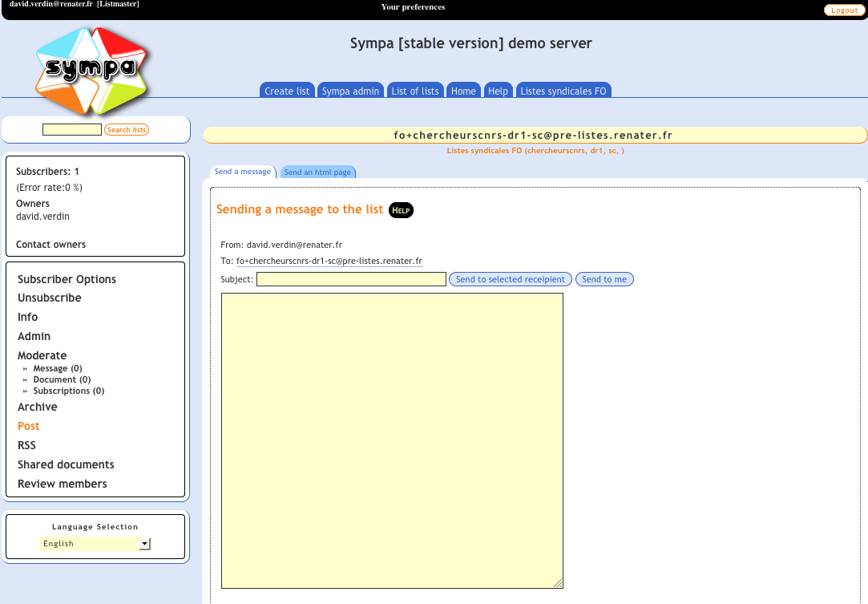Click inside the message body textarea
868x604 pixels.
(x=392, y=440)
